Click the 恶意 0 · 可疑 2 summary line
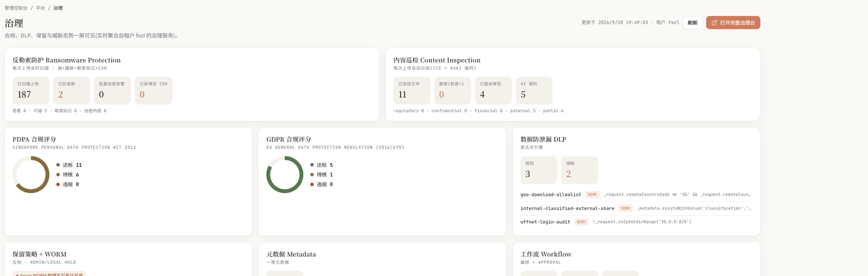 60,111
